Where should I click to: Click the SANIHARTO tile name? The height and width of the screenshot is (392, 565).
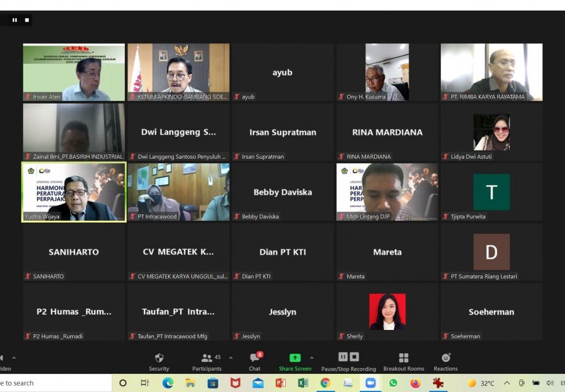click(x=74, y=252)
